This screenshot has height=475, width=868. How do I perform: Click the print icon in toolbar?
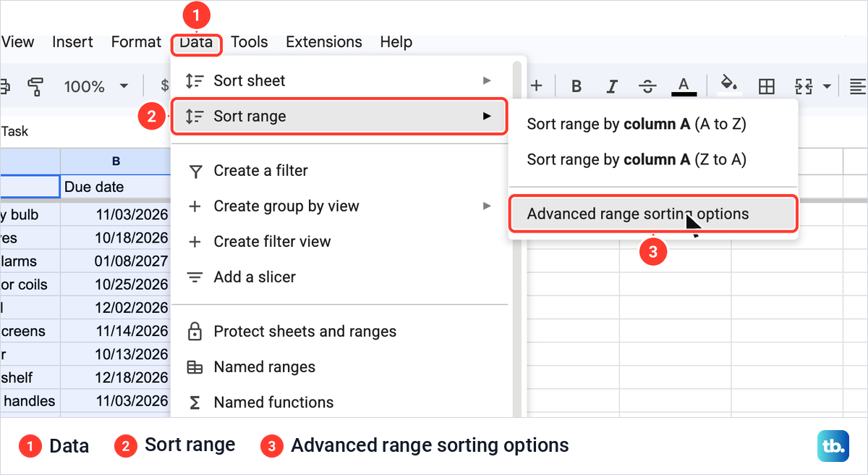(x=4, y=87)
